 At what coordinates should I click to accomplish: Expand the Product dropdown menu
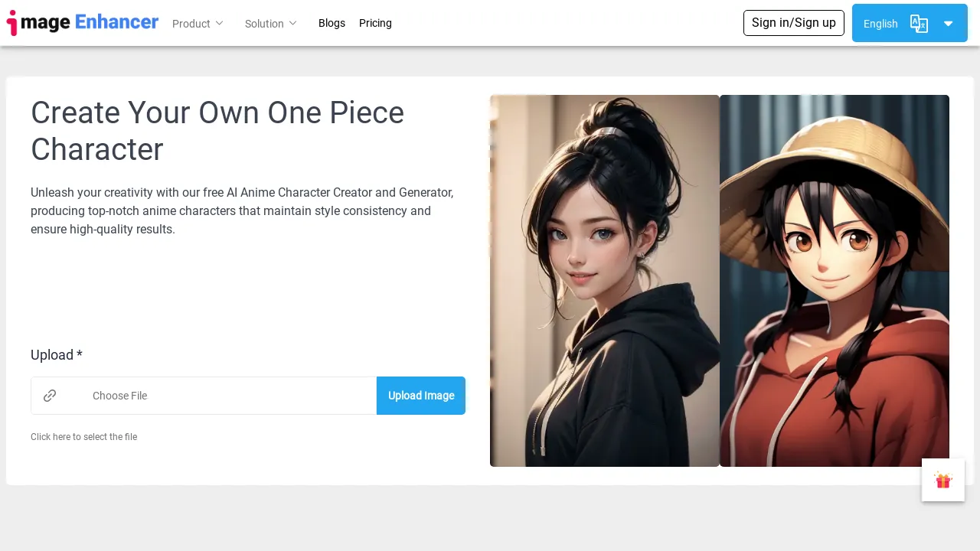pos(197,24)
